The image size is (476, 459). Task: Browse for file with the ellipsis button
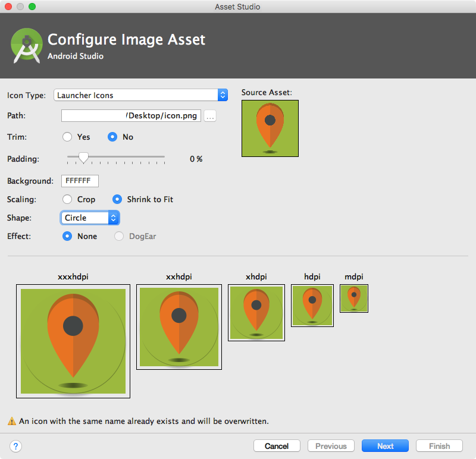(210, 116)
